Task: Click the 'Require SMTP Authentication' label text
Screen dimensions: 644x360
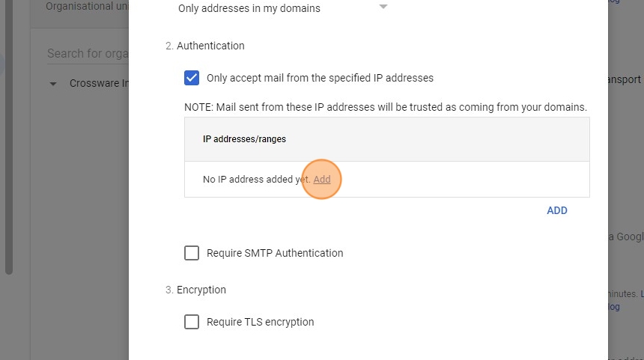Action: click(275, 253)
